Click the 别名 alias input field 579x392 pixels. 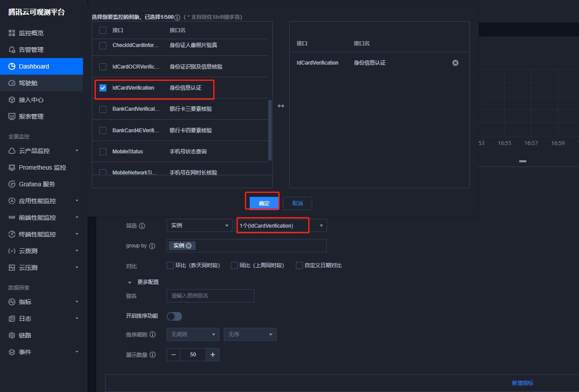[211, 296]
